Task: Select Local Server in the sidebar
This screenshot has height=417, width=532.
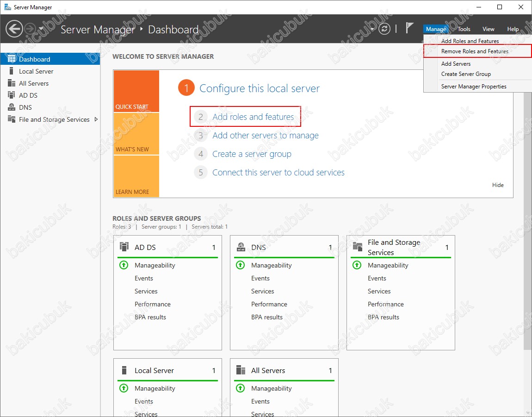Action: (x=36, y=71)
